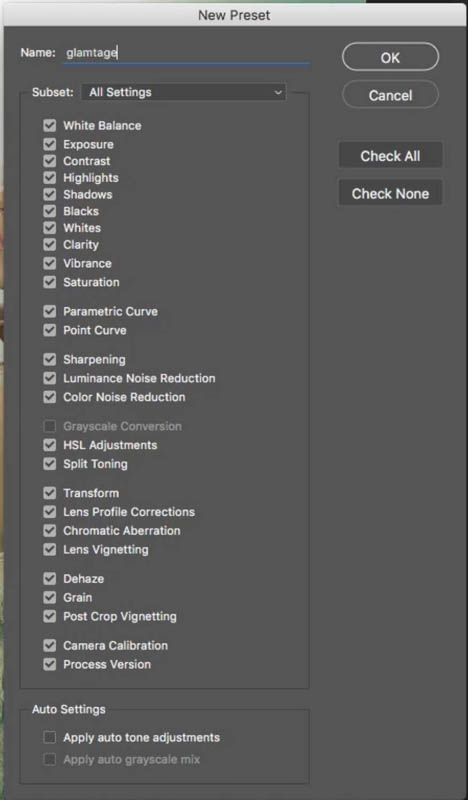Click the preset Name text field
Viewport: 468px width, 800px height.
(185, 53)
